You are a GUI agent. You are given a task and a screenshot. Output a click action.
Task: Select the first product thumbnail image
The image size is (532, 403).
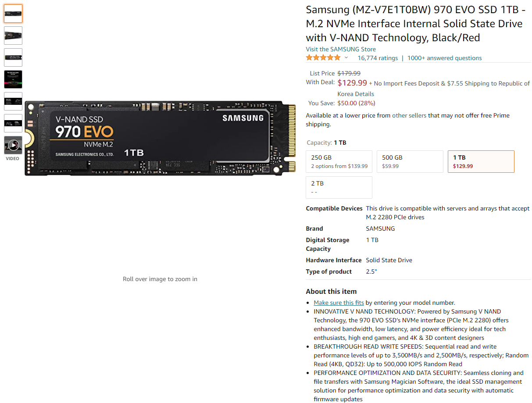pyautogui.click(x=13, y=14)
